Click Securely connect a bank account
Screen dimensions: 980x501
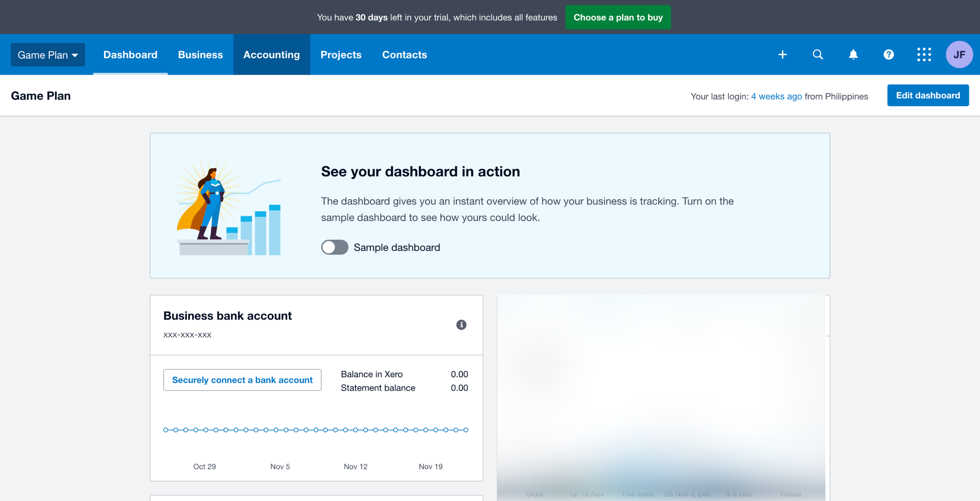click(242, 380)
